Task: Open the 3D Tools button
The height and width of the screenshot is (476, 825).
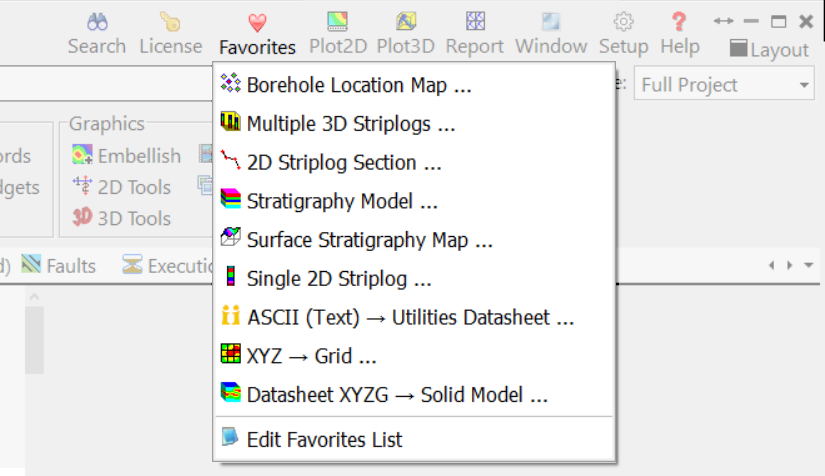Action: click(x=122, y=218)
